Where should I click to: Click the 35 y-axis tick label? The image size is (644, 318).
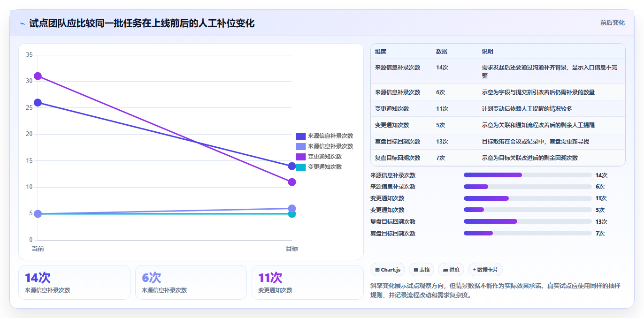(x=29, y=55)
